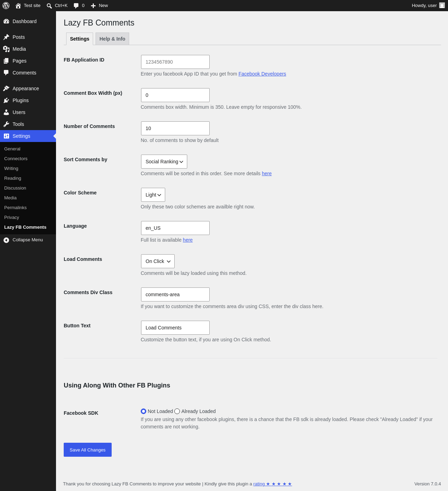Image resolution: width=448 pixels, height=491 pixels.
Task: Click the Appearance paintbrush icon
Action: (6, 88)
